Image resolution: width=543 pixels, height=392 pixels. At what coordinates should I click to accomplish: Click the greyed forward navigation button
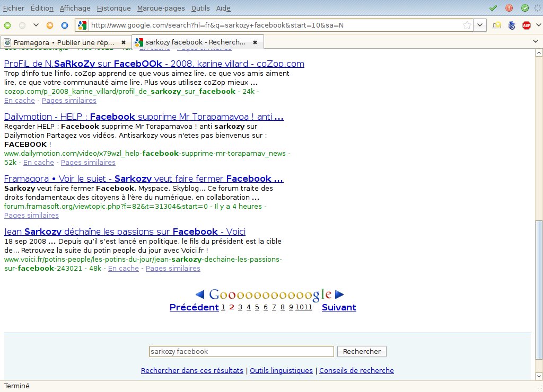tap(22, 25)
